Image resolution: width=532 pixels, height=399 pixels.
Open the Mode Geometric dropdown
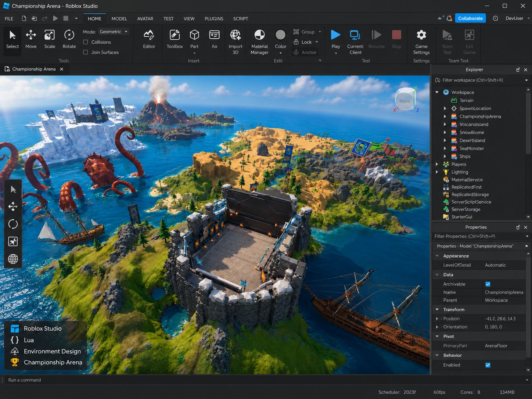pyautogui.click(x=114, y=32)
